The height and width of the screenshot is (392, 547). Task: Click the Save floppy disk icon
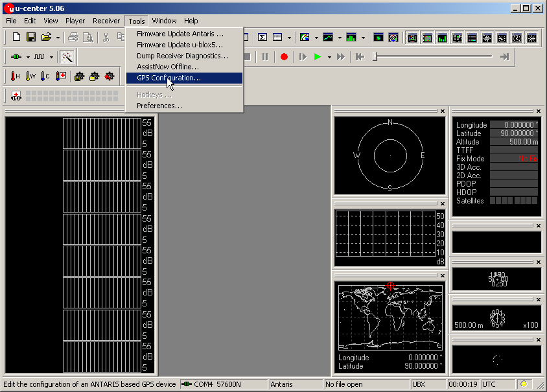pos(31,37)
